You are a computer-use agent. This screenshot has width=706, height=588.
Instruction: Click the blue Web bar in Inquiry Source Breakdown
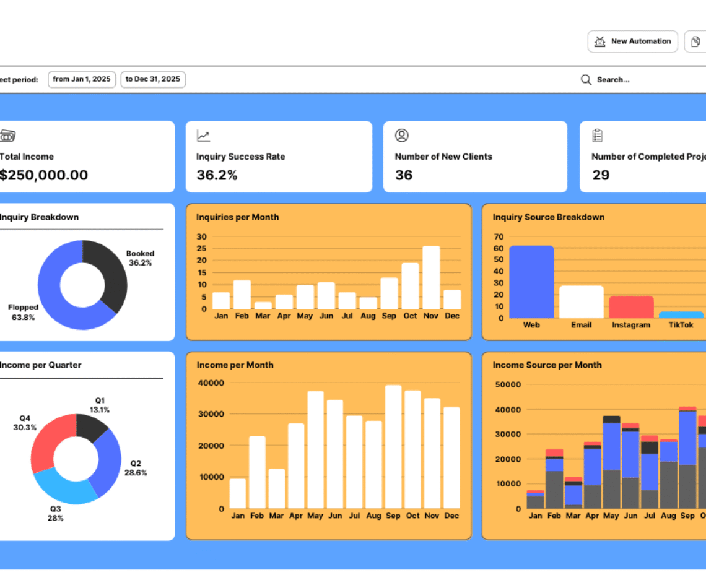tap(531, 282)
